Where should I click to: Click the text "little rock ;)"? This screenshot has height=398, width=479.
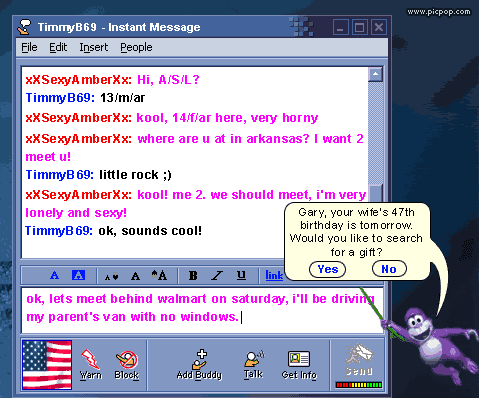coord(135,175)
